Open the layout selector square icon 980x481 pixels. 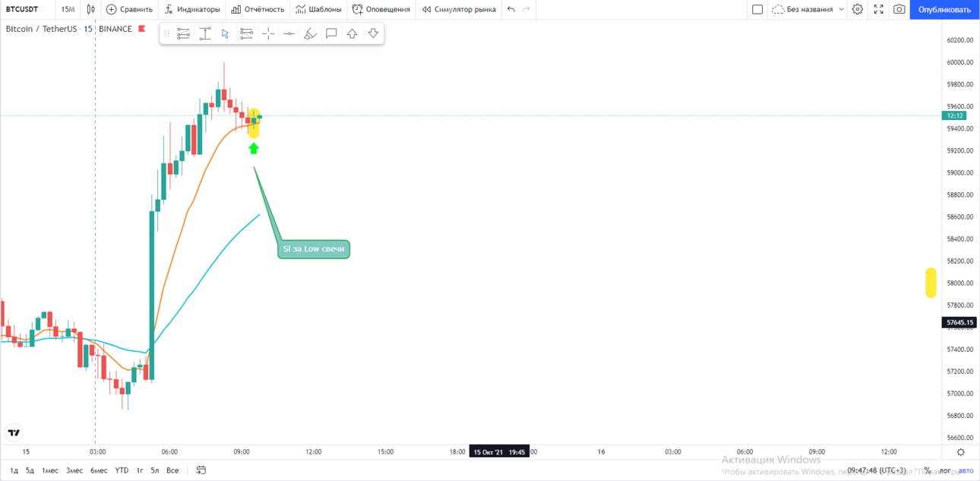tap(757, 9)
